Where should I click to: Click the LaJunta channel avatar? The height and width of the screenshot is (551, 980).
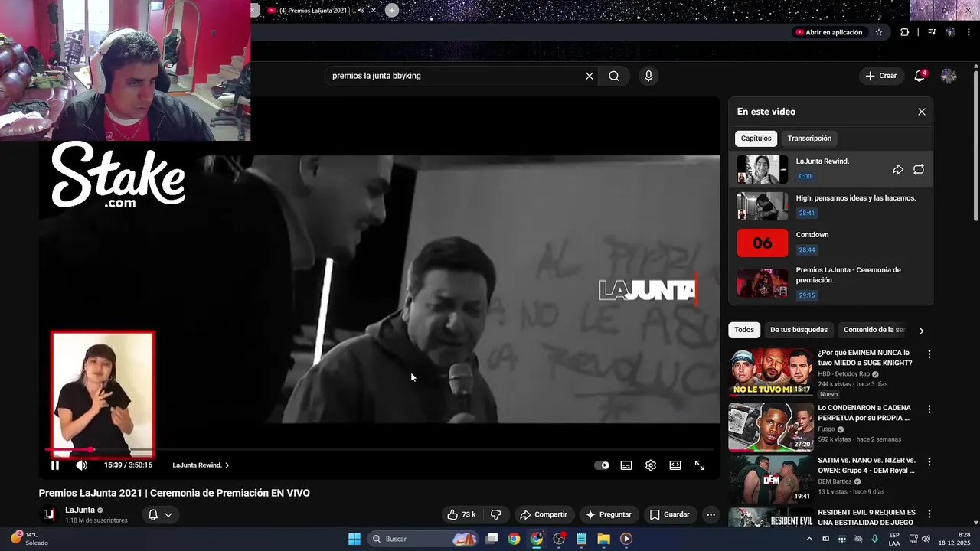click(x=49, y=514)
